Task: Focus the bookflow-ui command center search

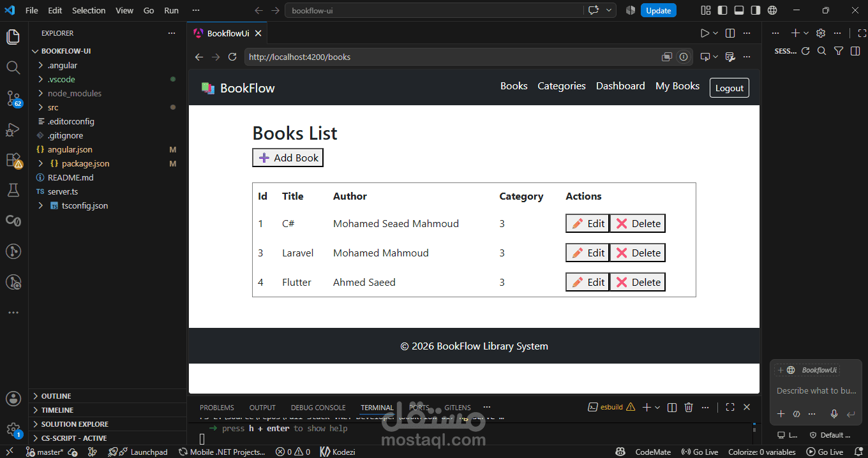Action: [434, 10]
